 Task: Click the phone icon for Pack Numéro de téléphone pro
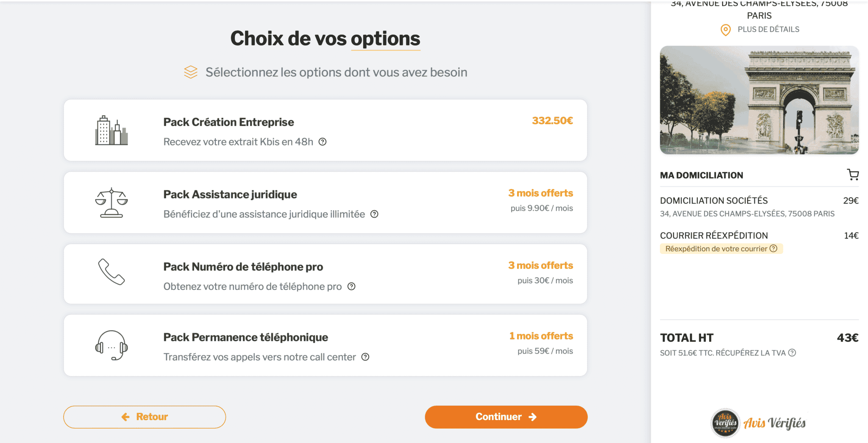[x=112, y=274]
